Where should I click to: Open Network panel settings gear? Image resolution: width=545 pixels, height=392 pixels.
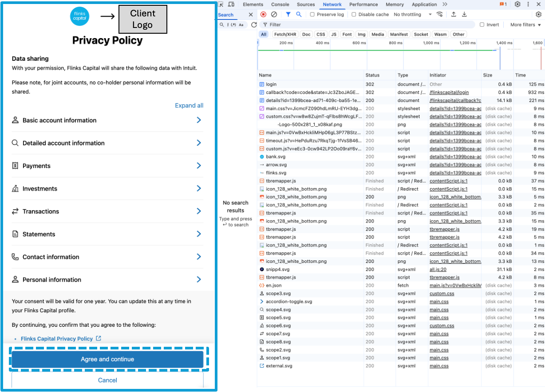pos(538,15)
